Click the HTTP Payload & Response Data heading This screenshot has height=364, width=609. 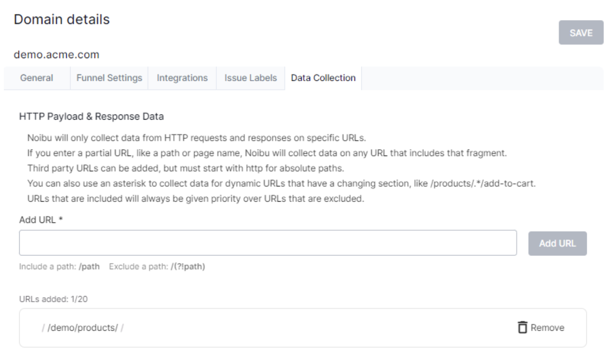pos(91,116)
